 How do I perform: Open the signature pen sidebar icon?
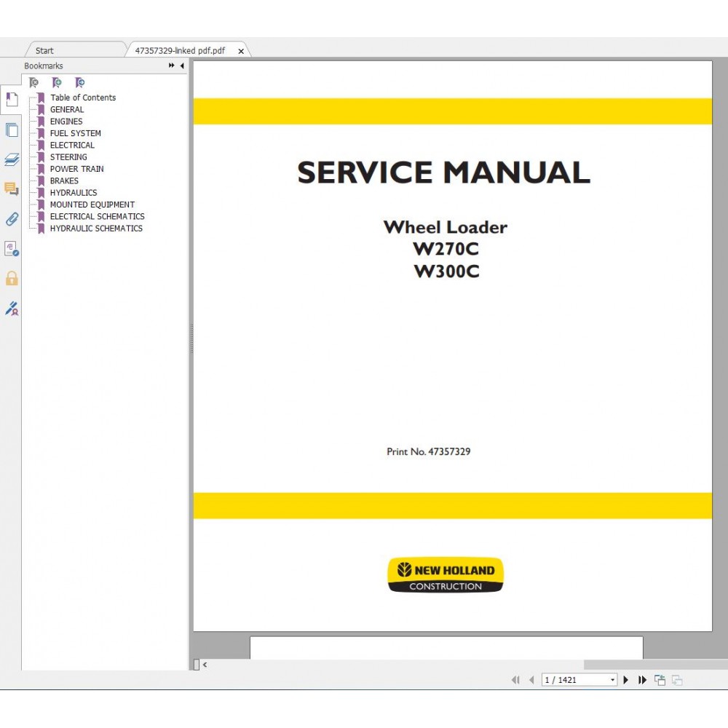pos(12,308)
